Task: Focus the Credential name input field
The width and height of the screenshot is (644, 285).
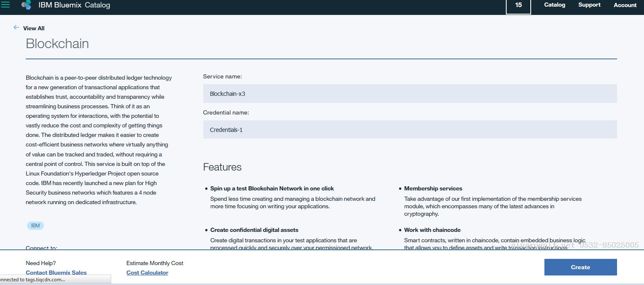Action: (410, 130)
